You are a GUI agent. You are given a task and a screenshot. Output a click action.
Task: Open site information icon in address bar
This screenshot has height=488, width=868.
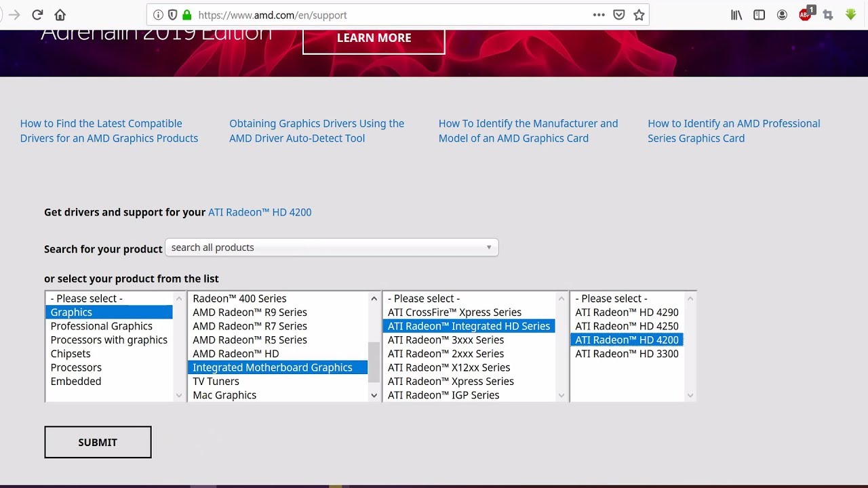[158, 15]
